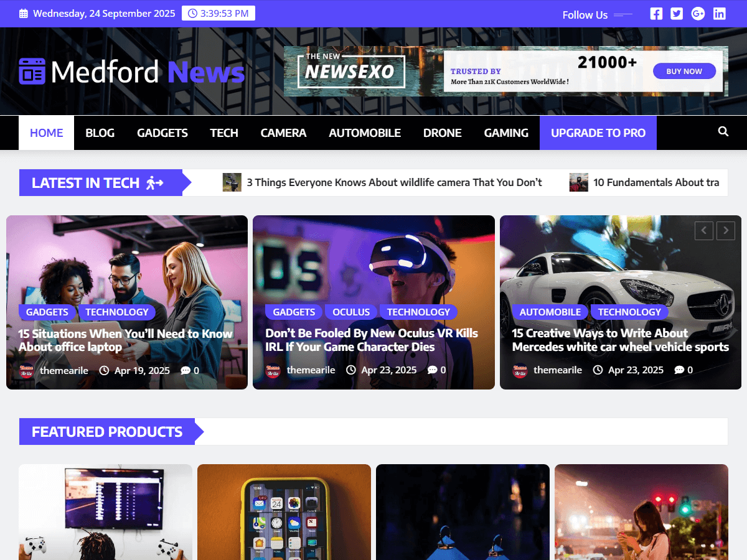The width and height of the screenshot is (747, 560).
Task: Go to next slide arrow
Action: point(726,231)
